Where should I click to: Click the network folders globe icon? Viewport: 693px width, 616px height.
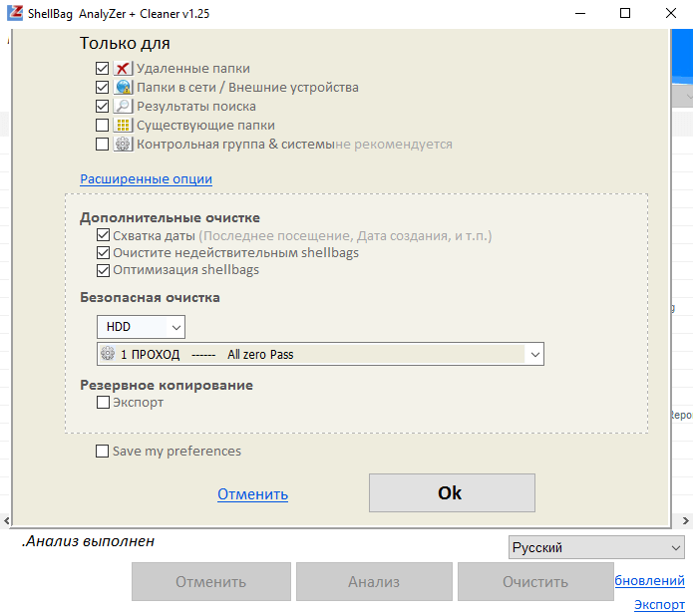click(123, 88)
